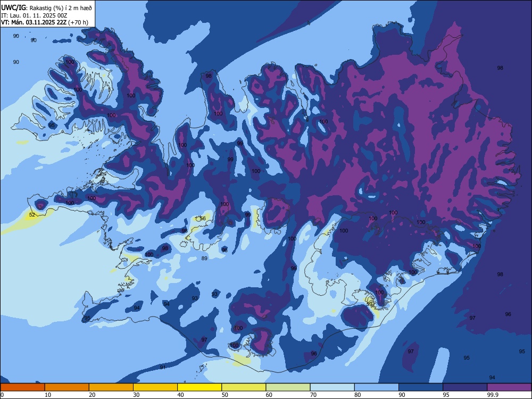Click valid time 'VT: Mán. 03.11.2025 22Z (+70 h)'
The image size is (532, 399).
[x=45, y=22]
